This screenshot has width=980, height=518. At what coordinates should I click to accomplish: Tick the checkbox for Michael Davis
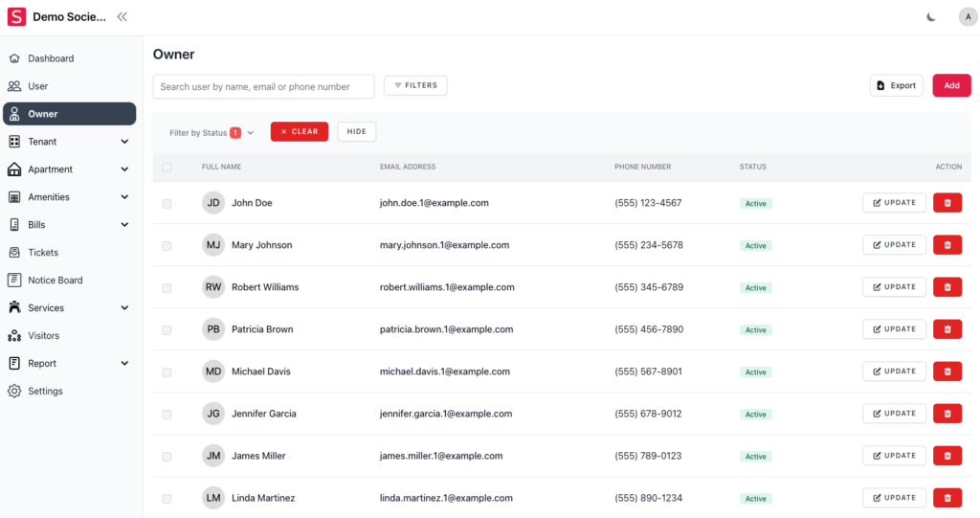coord(167,372)
